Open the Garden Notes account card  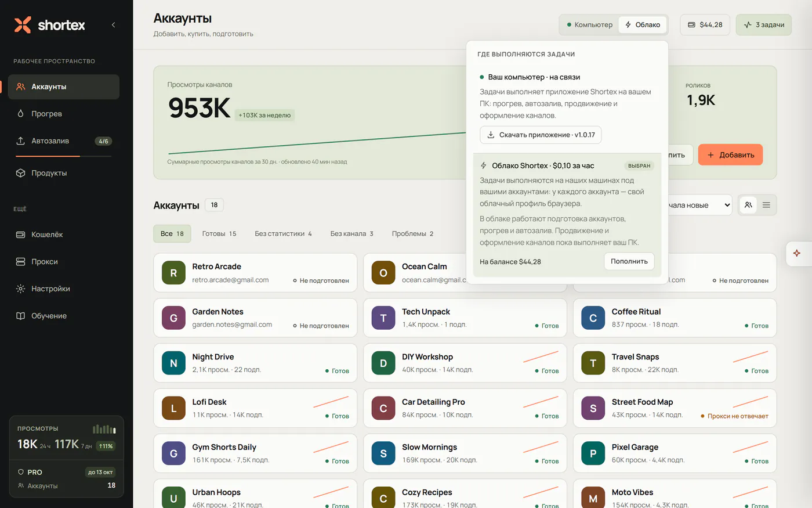pyautogui.click(x=255, y=318)
